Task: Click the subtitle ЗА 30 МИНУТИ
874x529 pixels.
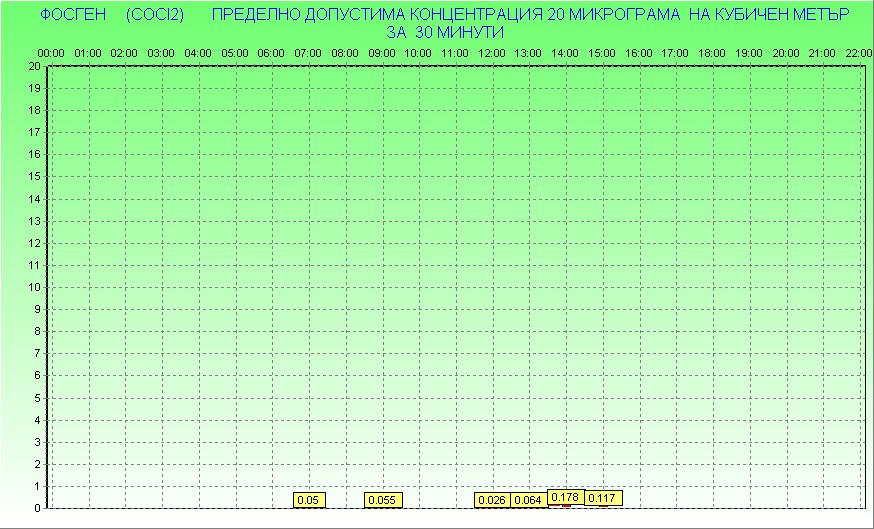Action: point(445,32)
